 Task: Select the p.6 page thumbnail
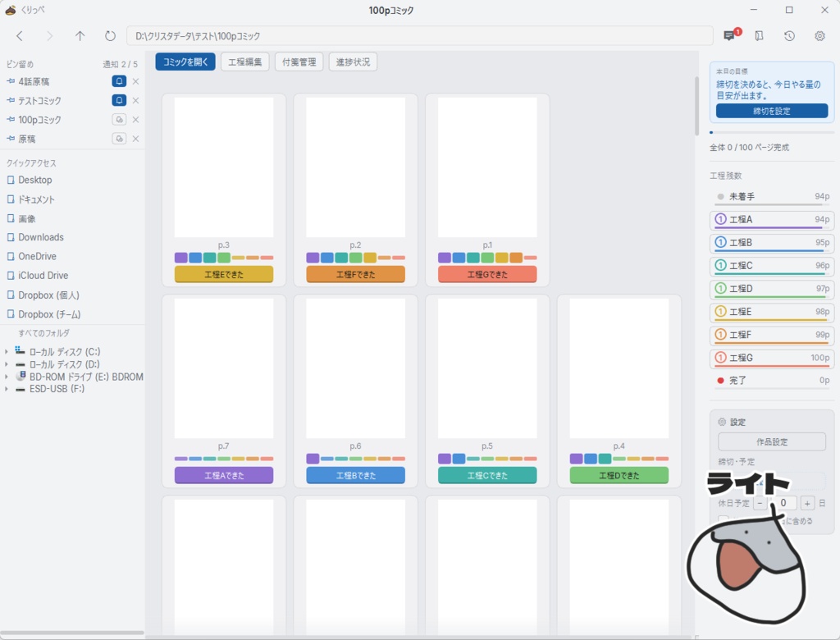[x=356, y=368]
